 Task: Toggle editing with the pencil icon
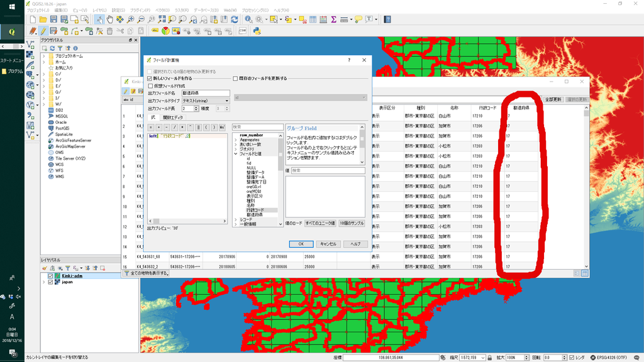[x=43, y=31]
